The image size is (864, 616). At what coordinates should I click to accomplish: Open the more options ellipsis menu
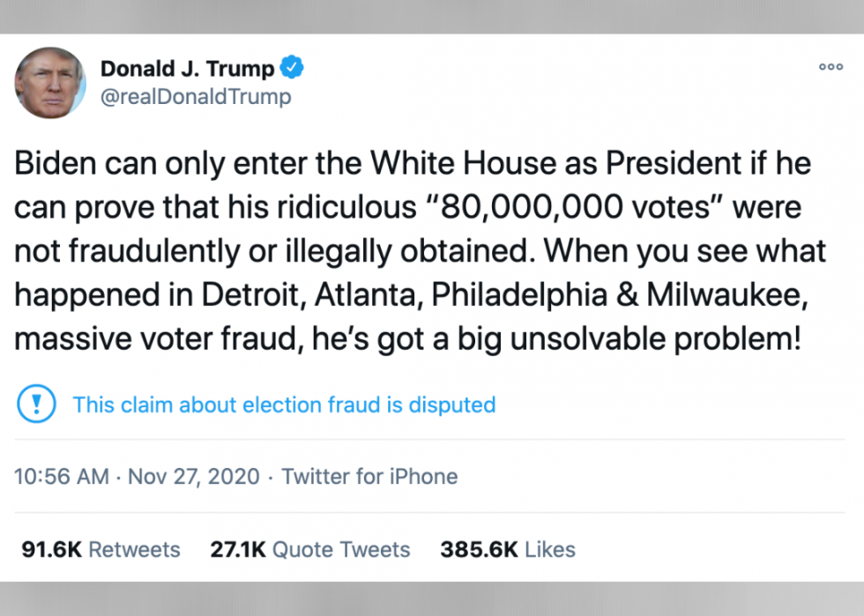[x=830, y=67]
